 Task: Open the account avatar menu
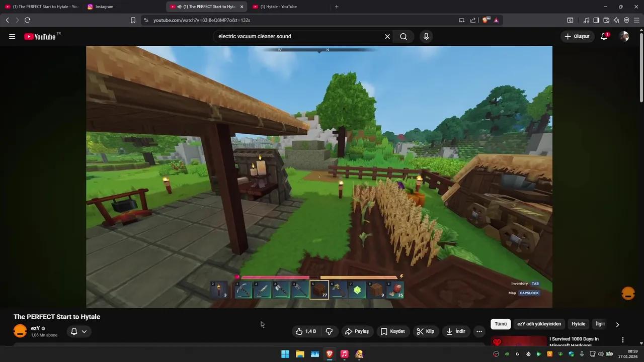coord(624,36)
